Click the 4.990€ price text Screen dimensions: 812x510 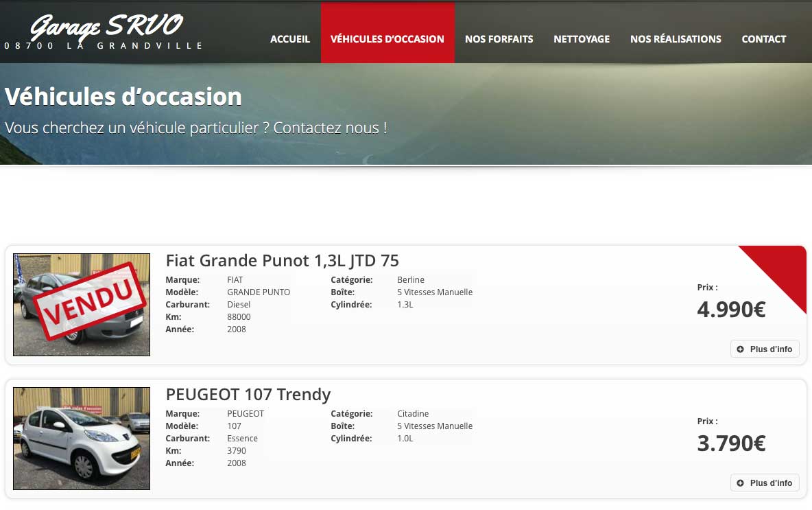click(x=731, y=310)
